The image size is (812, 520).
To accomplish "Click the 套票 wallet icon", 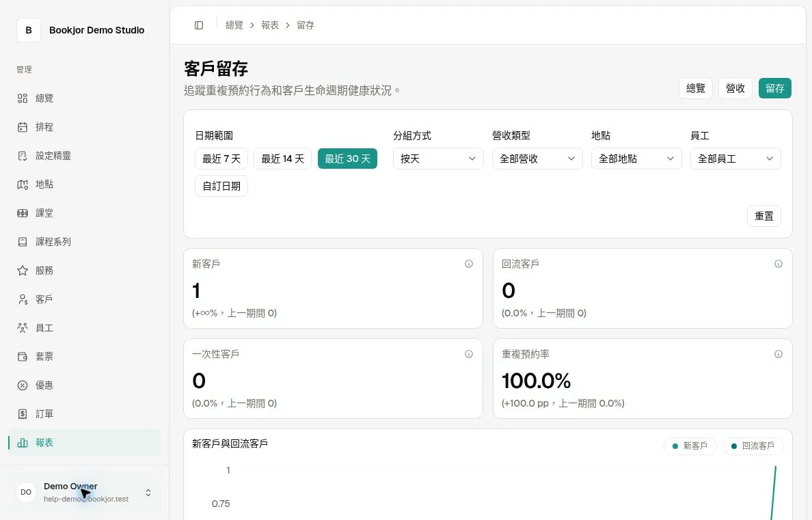I will [x=23, y=356].
